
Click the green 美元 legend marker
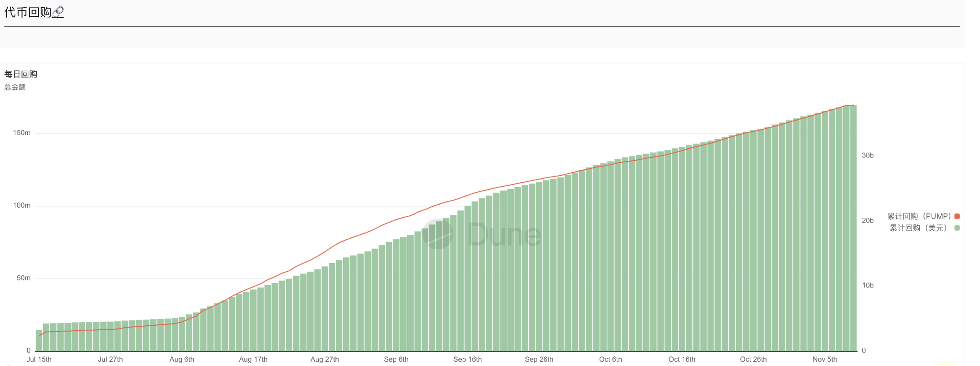point(957,228)
